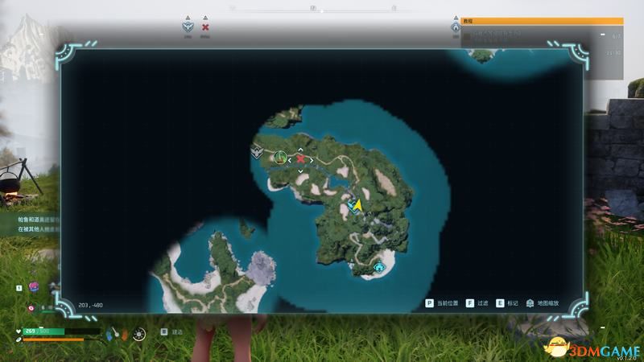Click the right chevron beside the red X cursor
Viewport: 644px width, 362px height.
tap(312, 160)
